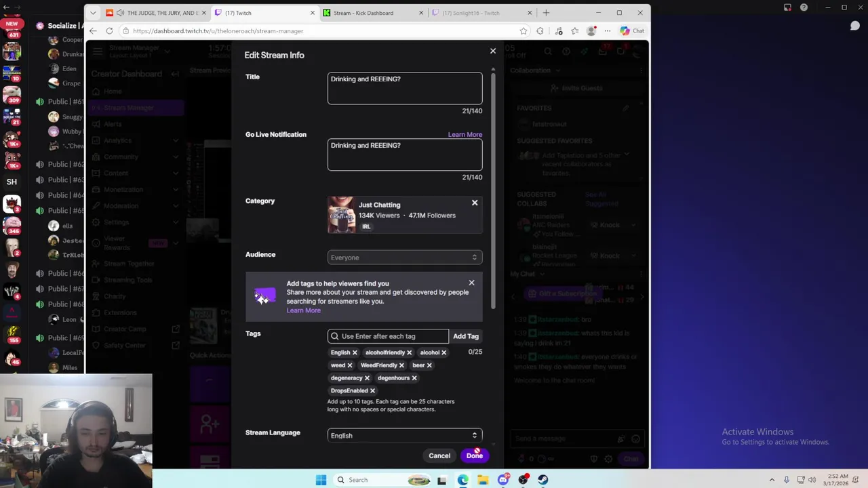Remove the DropsEnabled tag
Viewport: 868px width, 488px height.
372,391
